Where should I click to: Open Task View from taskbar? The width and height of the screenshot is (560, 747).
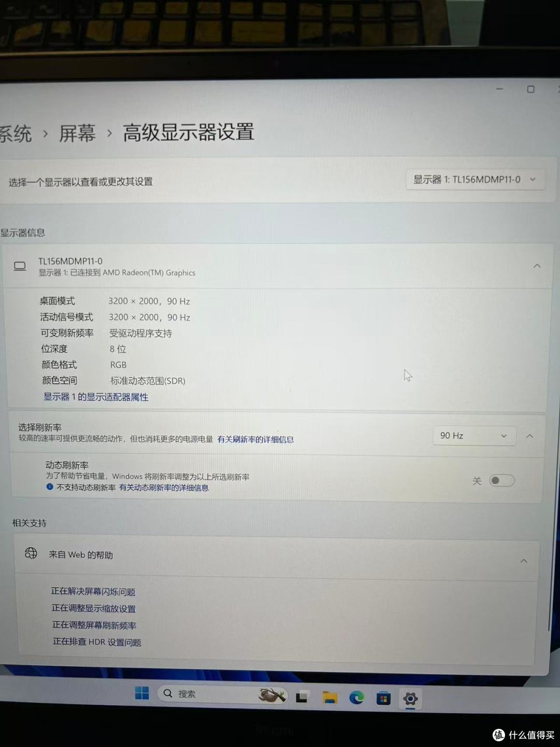click(302, 697)
